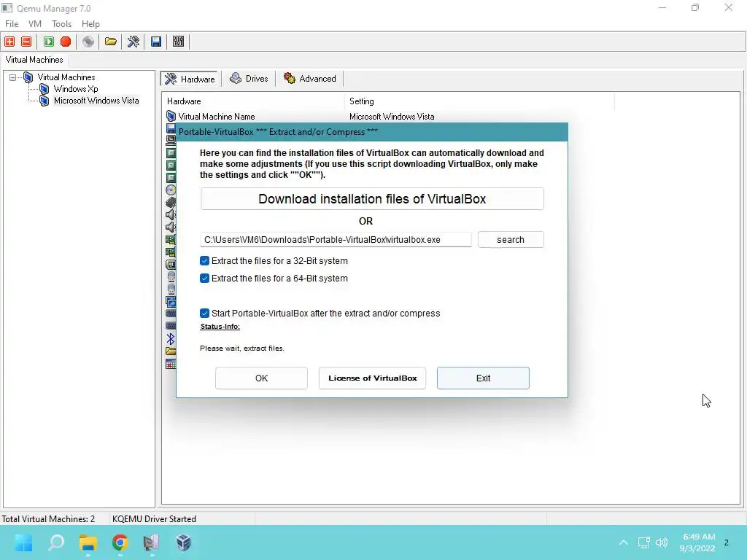Click the Portable-VirtualBox dialog title bar
This screenshot has height=560, width=747.
[372, 132]
